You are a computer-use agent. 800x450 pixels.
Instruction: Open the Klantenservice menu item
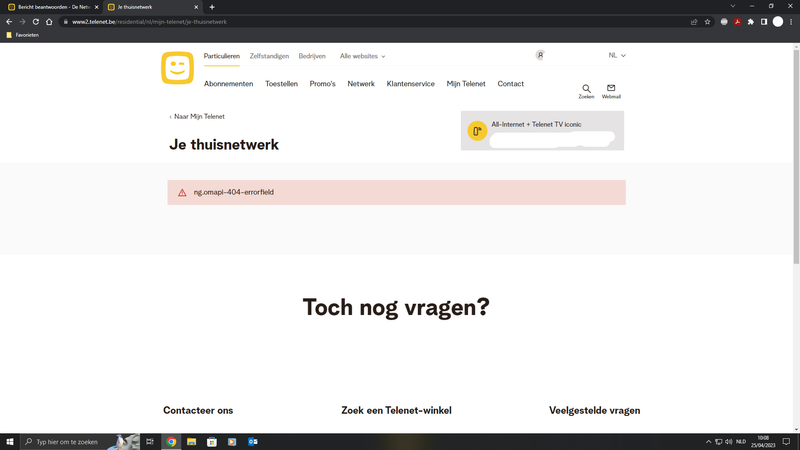pyautogui.click(x=410, y=84)
